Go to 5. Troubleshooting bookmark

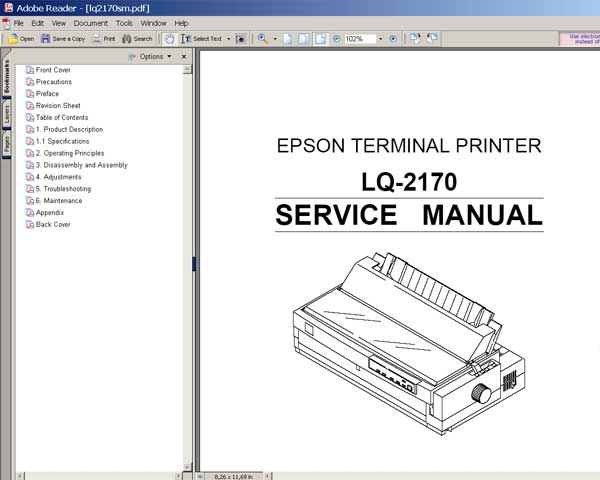pyautogui.click(x=64, y=189)
